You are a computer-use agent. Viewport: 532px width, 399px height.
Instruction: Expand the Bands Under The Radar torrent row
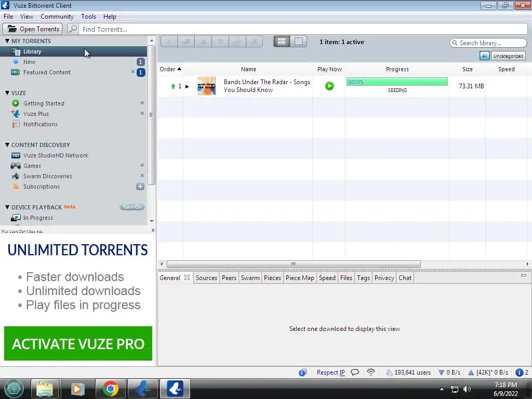pos(187,87)
